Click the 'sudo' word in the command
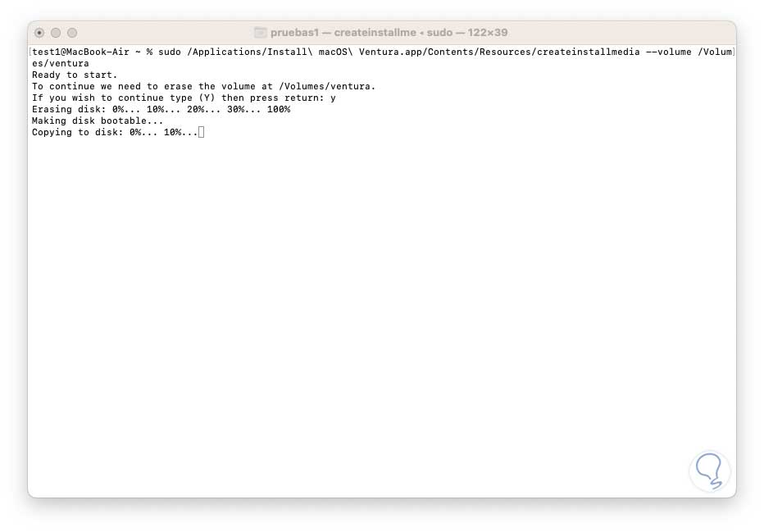The width and height of the screenshot is (764, 532). click(x=170, y=52)
